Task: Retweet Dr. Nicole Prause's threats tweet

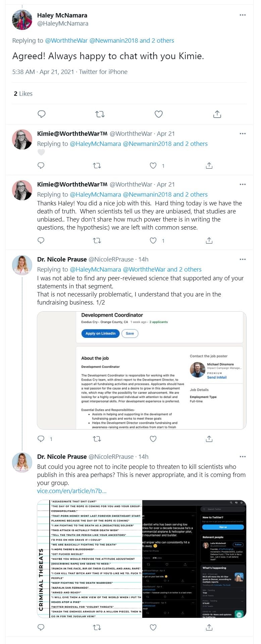Action: 97,628
